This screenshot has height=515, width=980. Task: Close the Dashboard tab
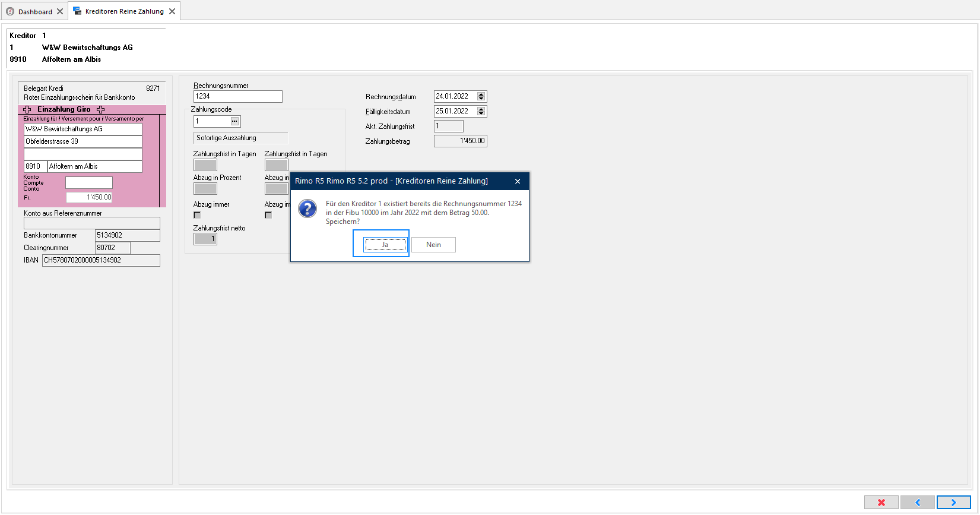pos(60,11)
